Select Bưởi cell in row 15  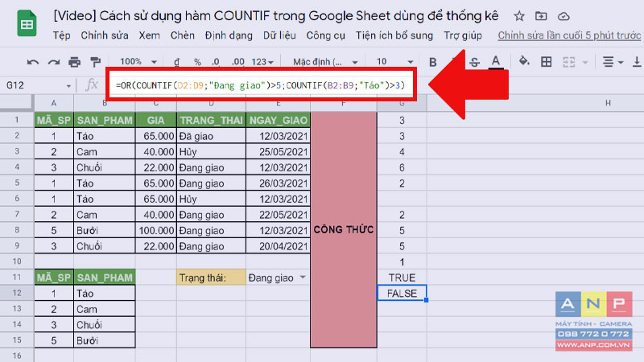(105, 340)
